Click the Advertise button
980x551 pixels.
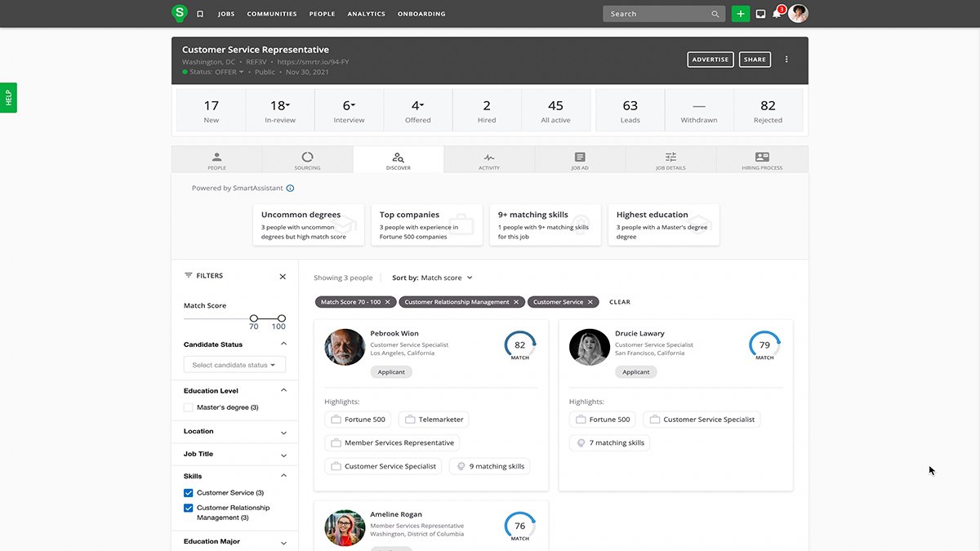click(x=710, y=59)
